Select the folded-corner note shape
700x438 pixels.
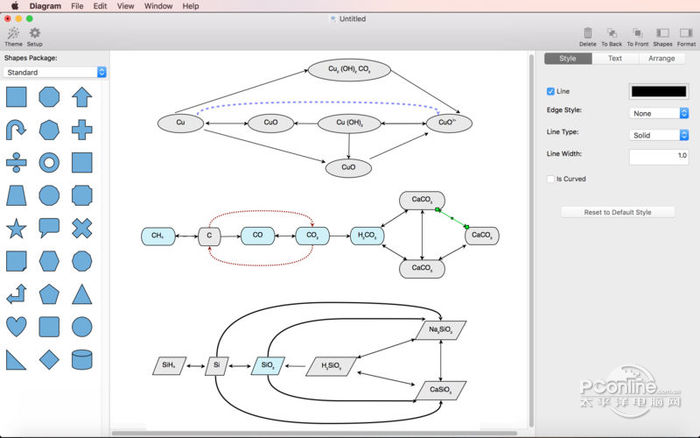point(16,261)
